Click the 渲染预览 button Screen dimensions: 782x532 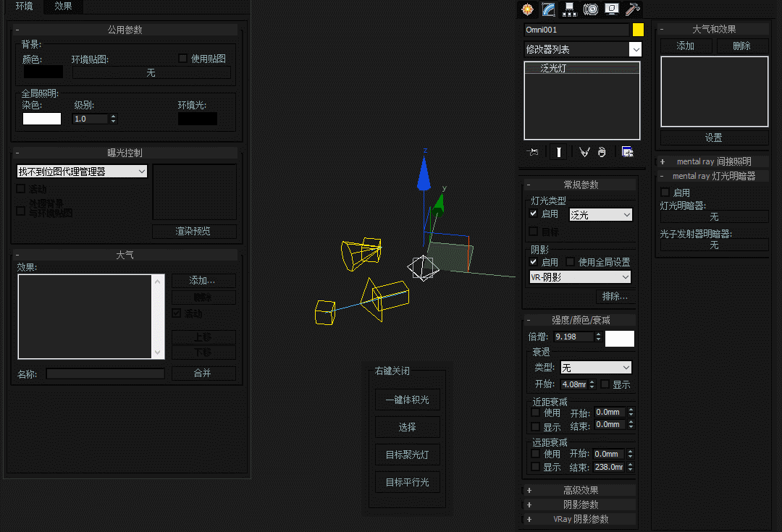tap(193, 232)
